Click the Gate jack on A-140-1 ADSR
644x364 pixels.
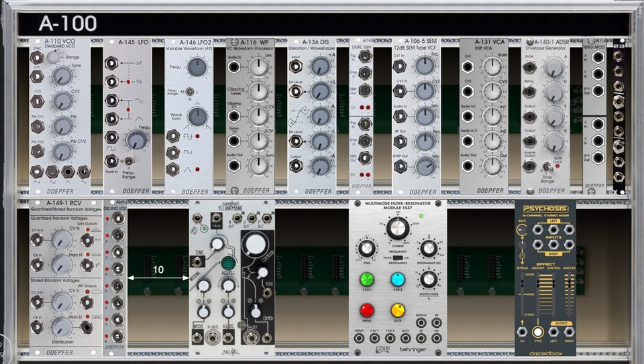[529, 66]
